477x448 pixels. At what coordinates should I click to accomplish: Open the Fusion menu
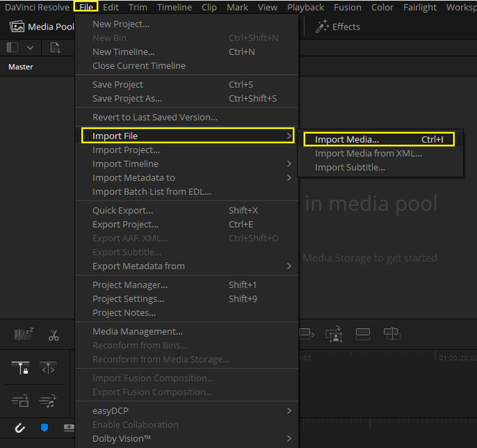[x=348, y=7]
